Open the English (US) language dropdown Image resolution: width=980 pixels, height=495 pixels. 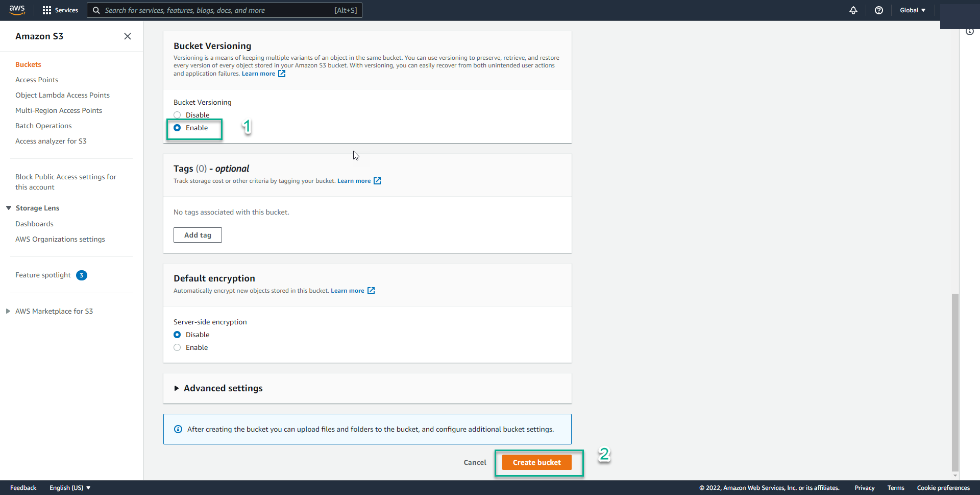tap(70, 488)
